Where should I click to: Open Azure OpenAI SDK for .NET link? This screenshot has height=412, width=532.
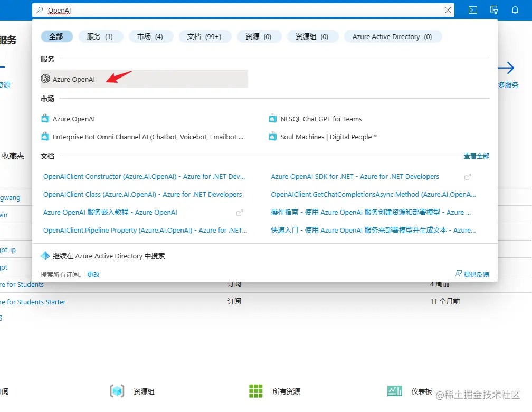point(355,177)
